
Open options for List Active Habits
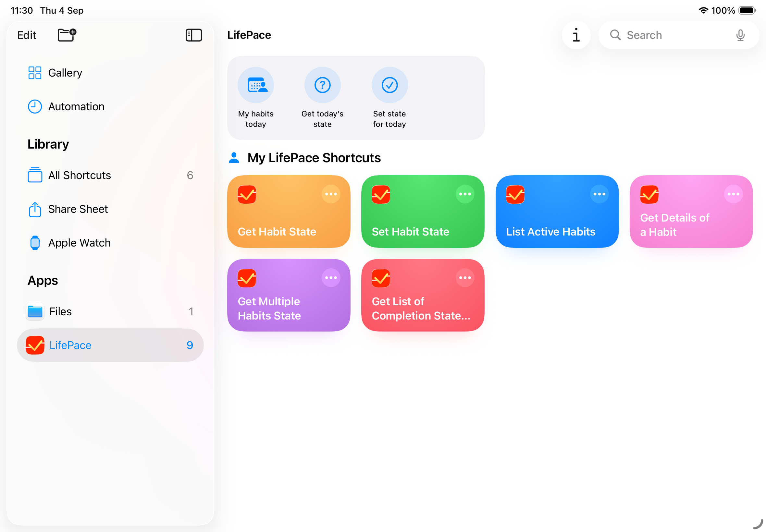point(599,194)
